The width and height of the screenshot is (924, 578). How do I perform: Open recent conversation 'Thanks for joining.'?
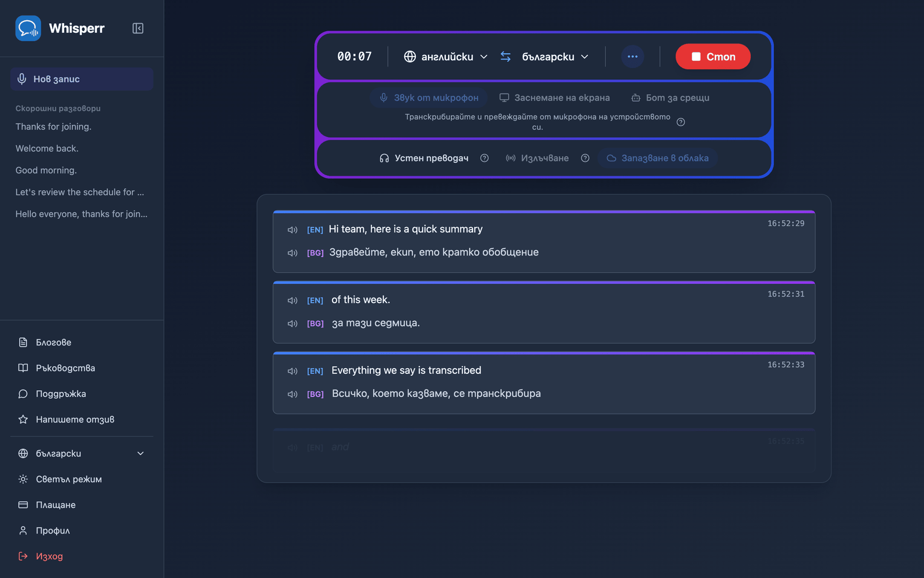[53, 127]
